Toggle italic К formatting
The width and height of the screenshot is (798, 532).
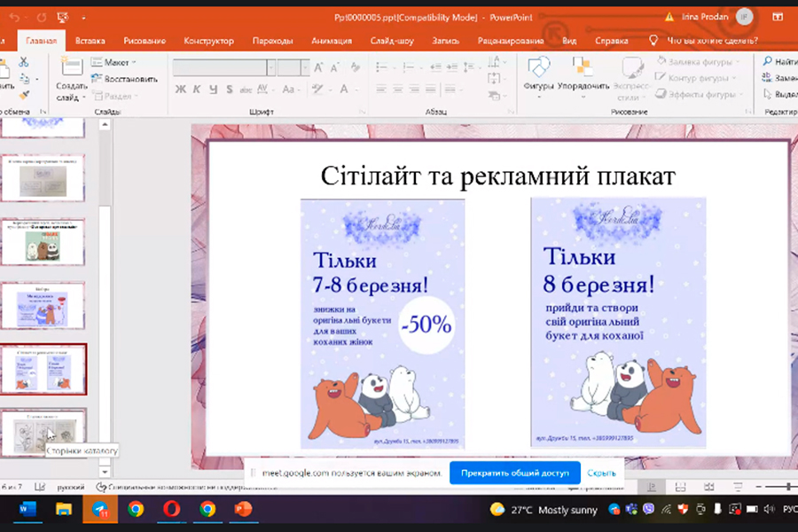pos(197,89)
